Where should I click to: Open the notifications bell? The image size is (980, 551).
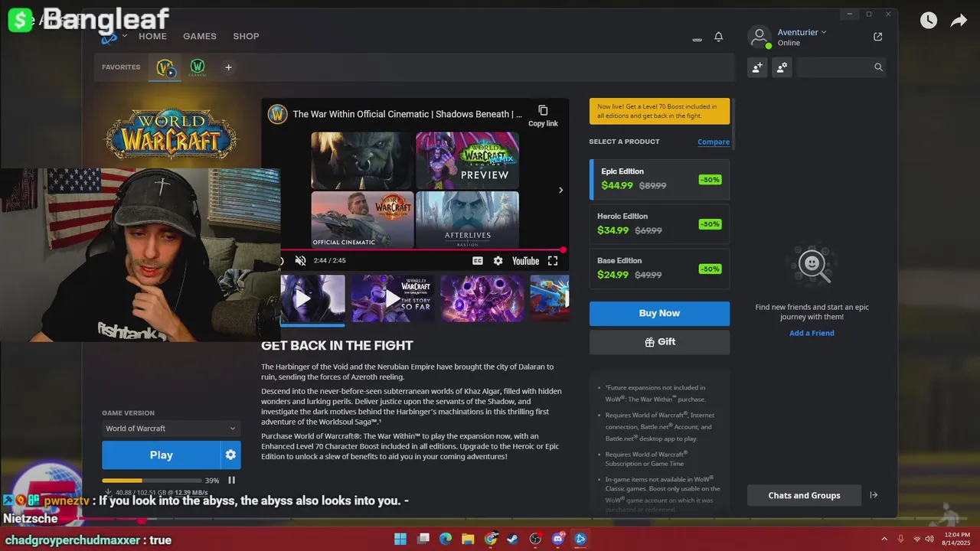[x=719, y=37]
